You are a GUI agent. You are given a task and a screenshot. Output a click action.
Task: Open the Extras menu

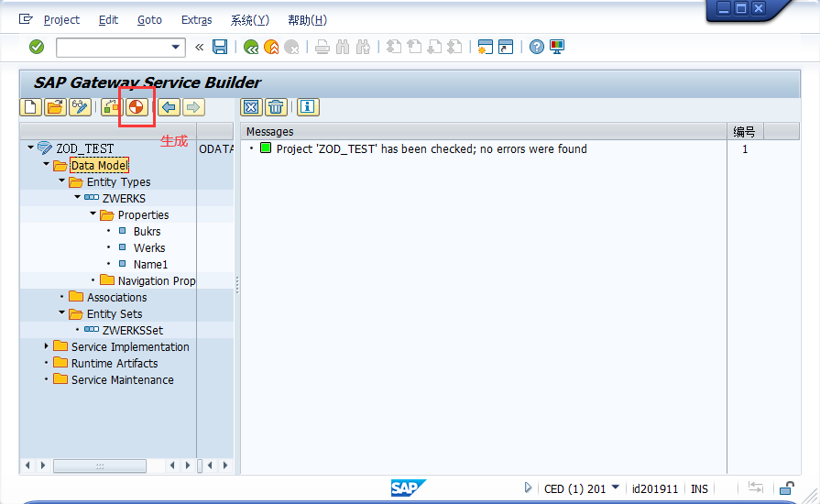click(x=196, y=19)
